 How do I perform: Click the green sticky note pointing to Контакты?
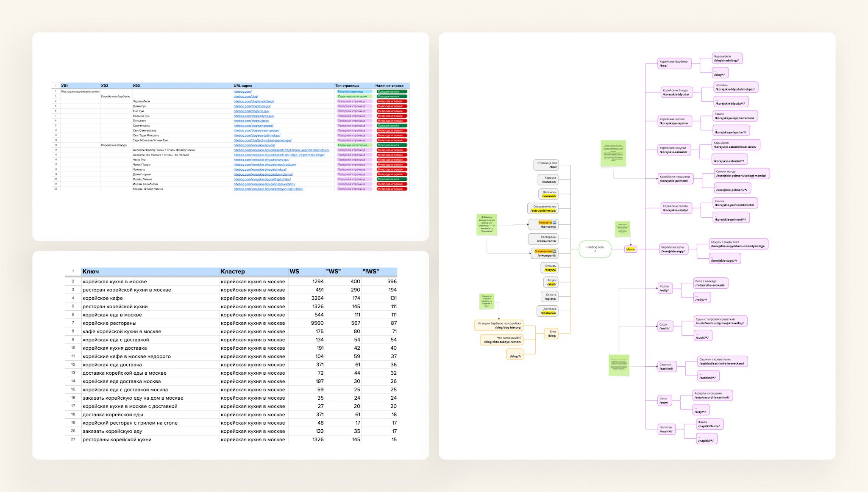tap(487, 224)
